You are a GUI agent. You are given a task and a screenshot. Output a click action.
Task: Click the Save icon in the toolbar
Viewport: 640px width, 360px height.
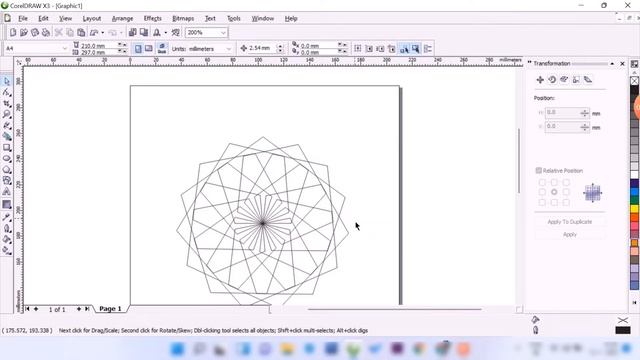(x=35, y=32)
